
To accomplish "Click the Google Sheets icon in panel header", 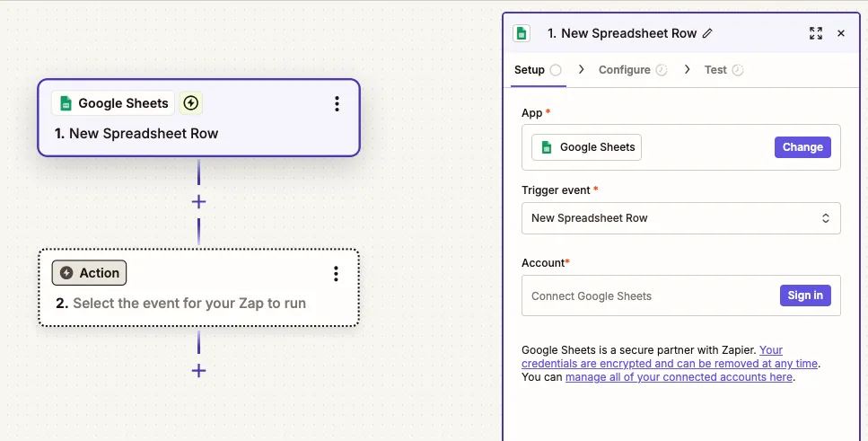I will click(521, 33).
